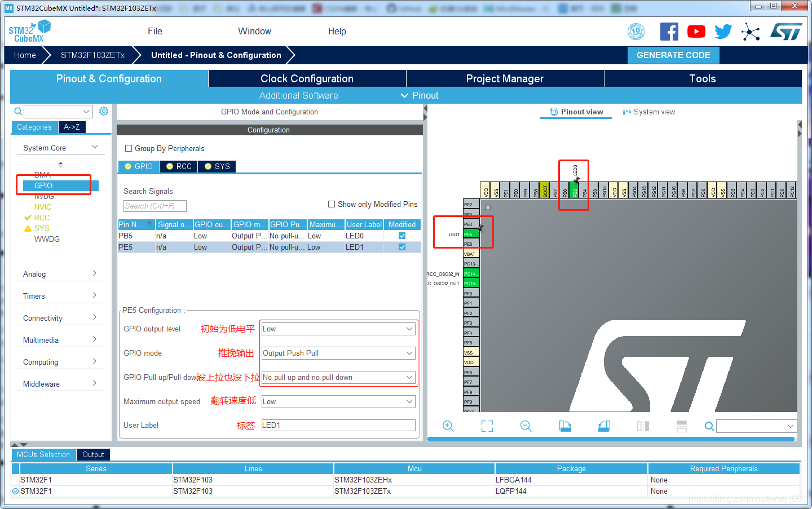Viewport: 812px width, 509px height.
Task: Switch to Project Manager tab
Action: click(x=505, y=78)
